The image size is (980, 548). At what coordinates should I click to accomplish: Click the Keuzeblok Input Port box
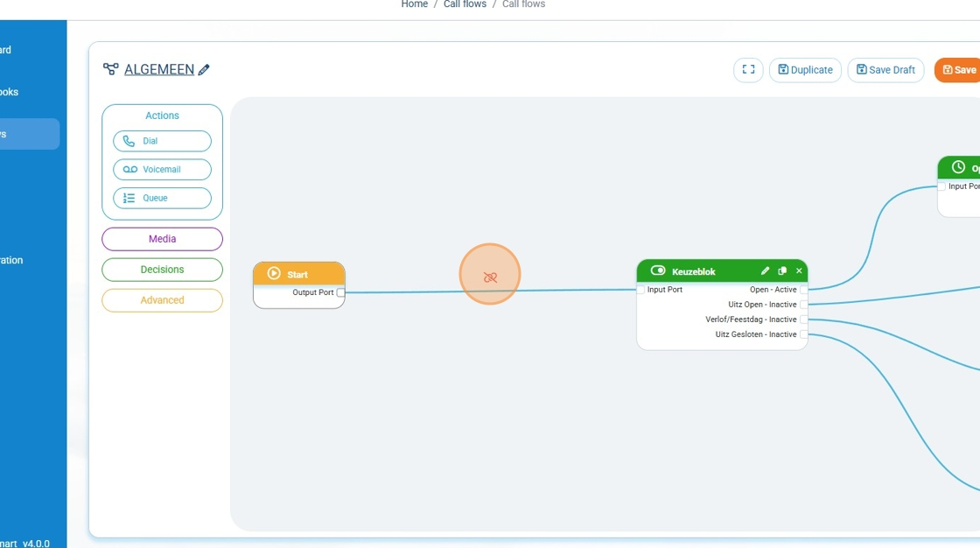(641, 290)
